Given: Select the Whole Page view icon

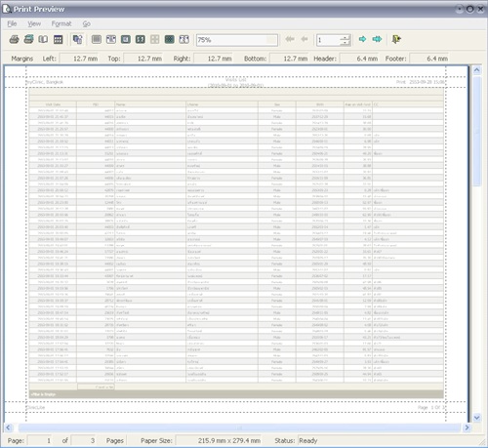Looking at the screenshot, I should 126,39.
